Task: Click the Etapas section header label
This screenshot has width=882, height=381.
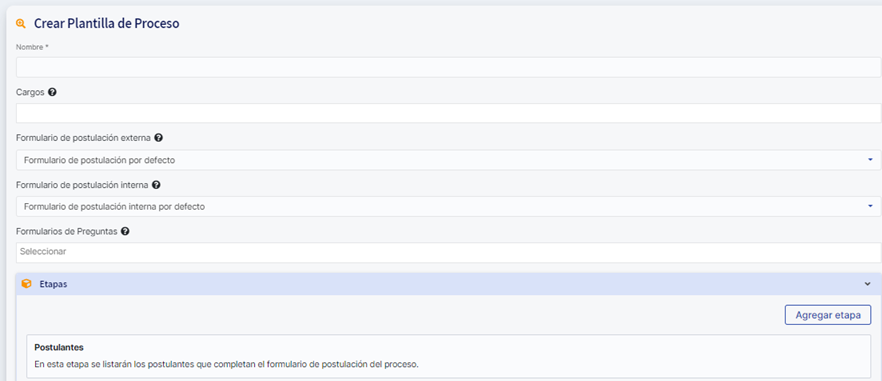Action: (x=53, y=284)
